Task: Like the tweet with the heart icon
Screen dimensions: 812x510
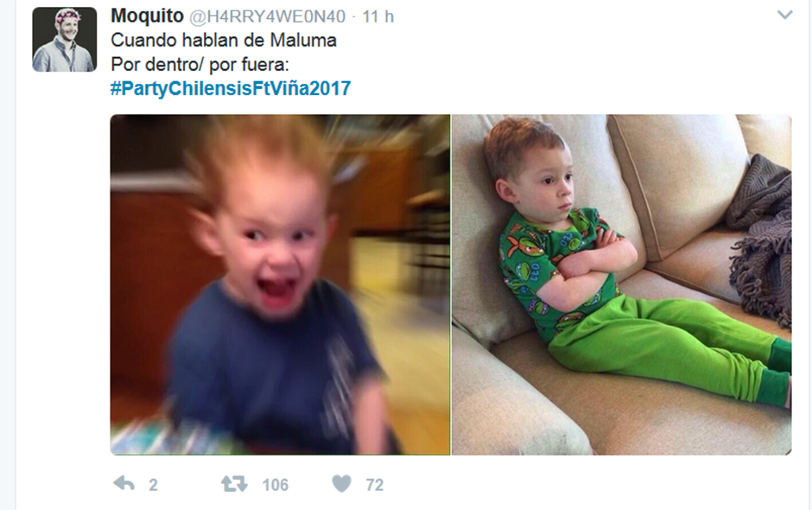Action: point(342,483)
